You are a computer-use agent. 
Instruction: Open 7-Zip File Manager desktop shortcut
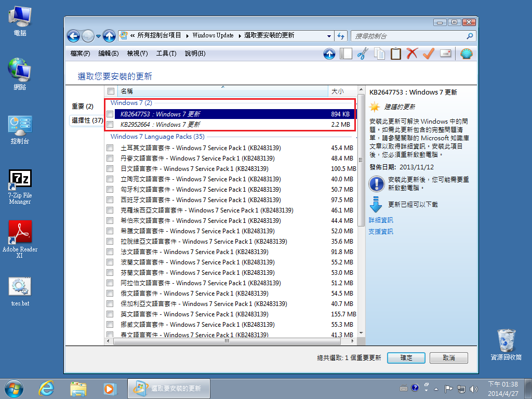click(20, 187)
